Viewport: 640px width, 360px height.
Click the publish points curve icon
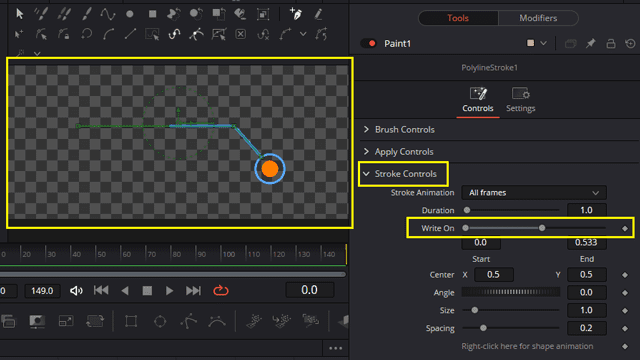coord(285,34)
